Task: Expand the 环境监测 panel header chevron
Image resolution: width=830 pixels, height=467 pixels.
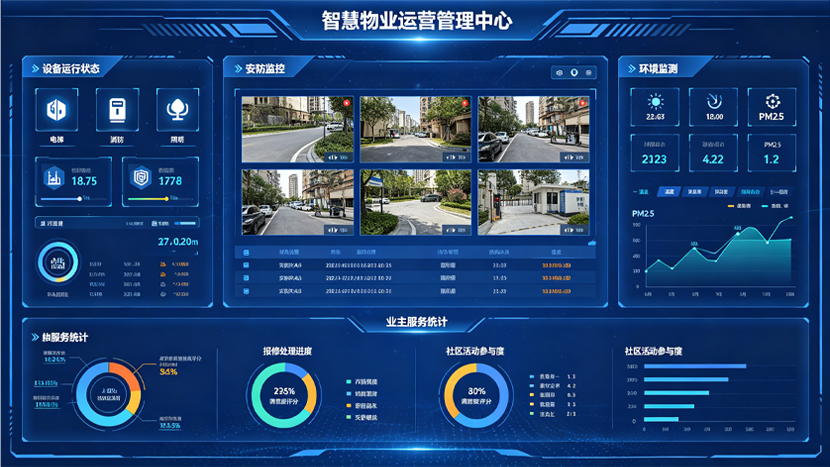Action: (630, 69)
